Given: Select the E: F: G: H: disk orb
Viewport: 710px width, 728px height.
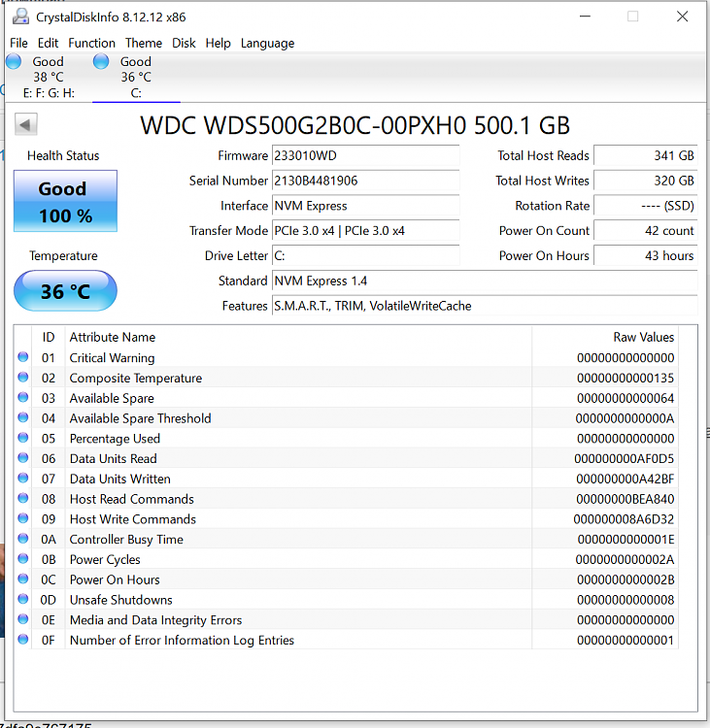Looking at the screenshot, I should point(14,62).
